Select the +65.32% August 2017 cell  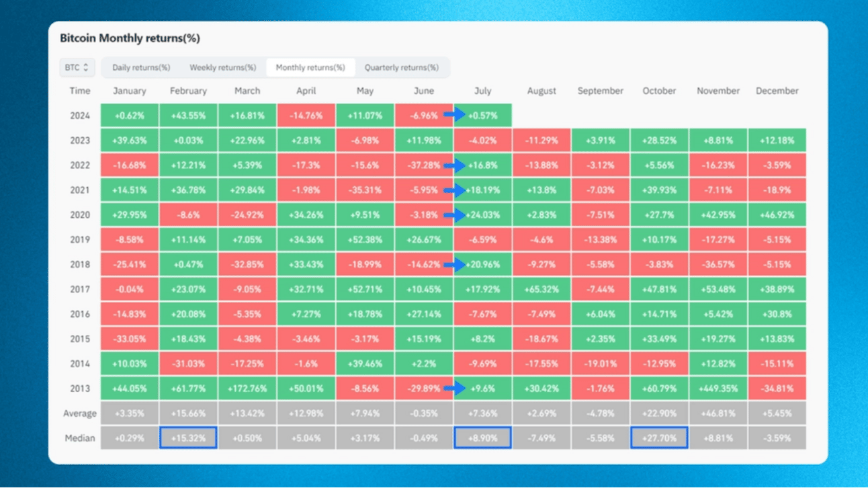click(x=541, y=289)
